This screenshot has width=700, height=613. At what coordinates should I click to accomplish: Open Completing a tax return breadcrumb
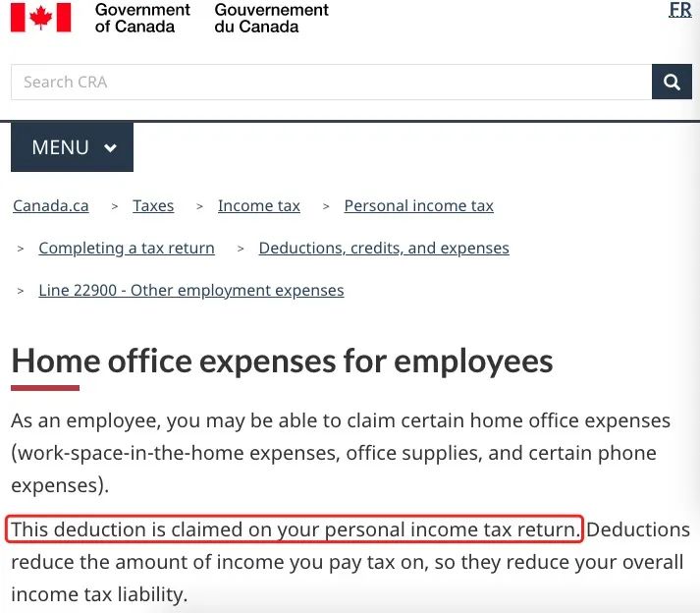pos(127,248)
